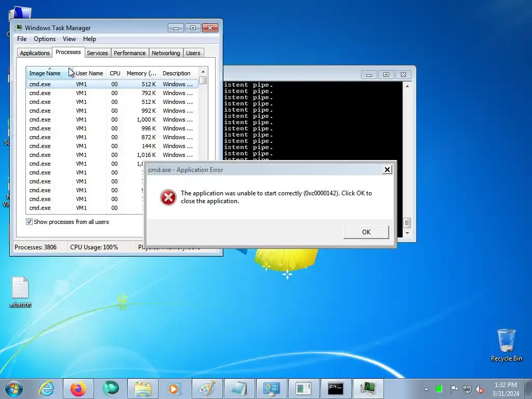Screen dimensions: 532x399
Task: Sort processes by Image Name column
Action: 49,73
